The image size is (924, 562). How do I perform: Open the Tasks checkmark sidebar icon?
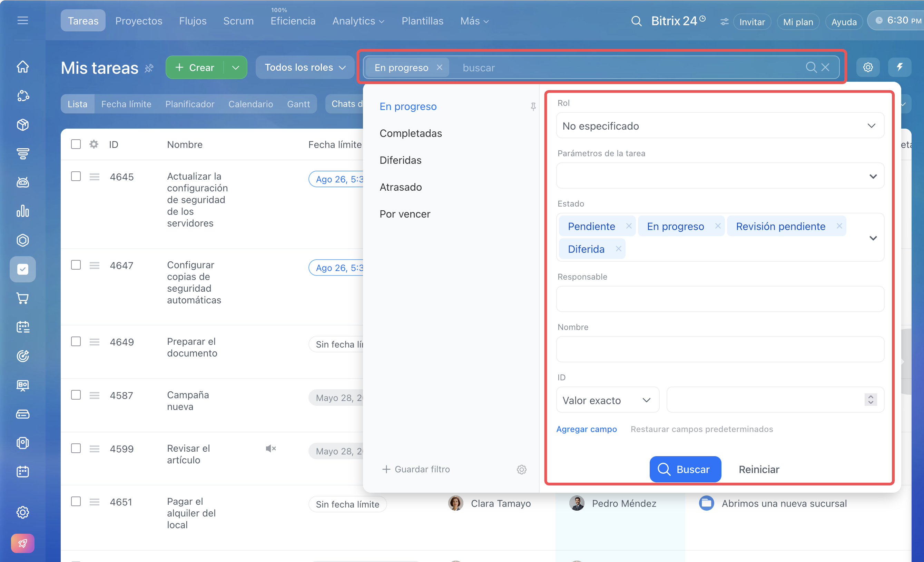coord(22,269)
